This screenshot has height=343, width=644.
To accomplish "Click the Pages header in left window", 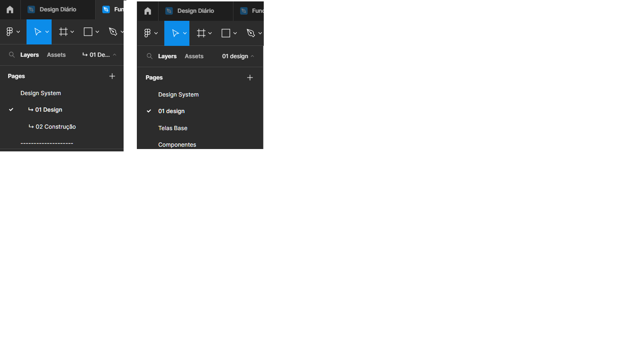I will [17, 76].
